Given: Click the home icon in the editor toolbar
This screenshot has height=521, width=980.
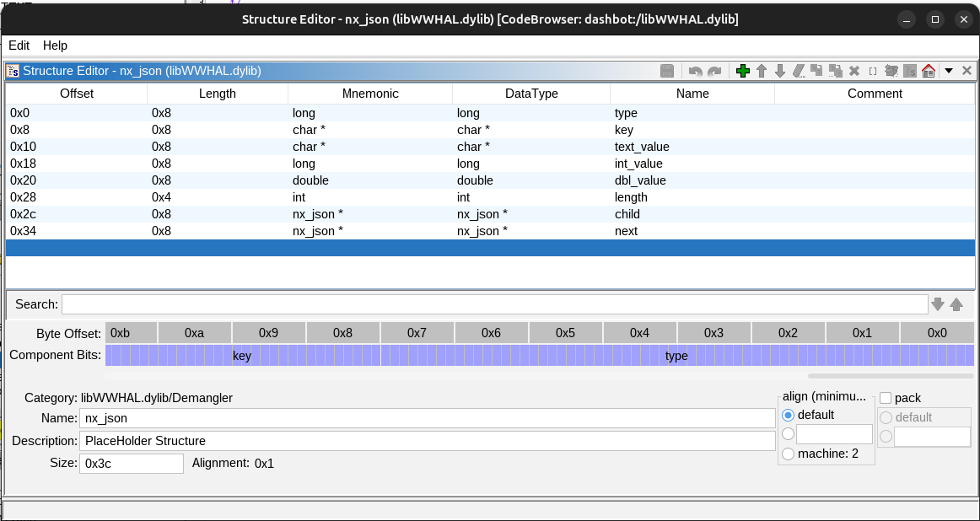Looking at the screenshot, I should coord(929,72).
